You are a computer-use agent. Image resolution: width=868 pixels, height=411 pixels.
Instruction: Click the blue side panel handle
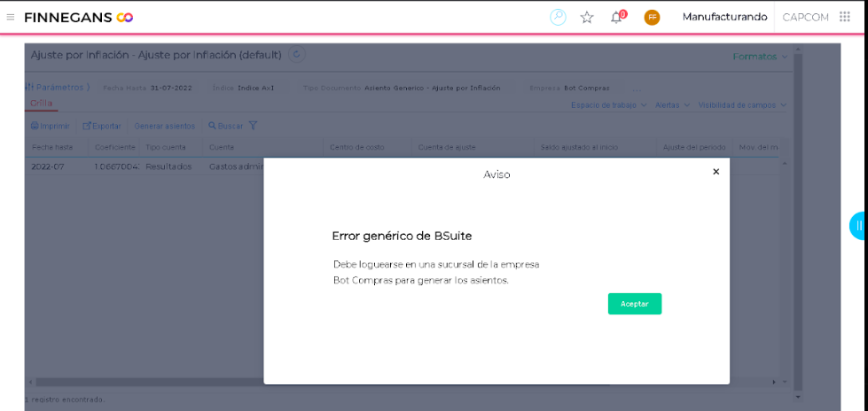pyautogui.click(x=858, y=226)
